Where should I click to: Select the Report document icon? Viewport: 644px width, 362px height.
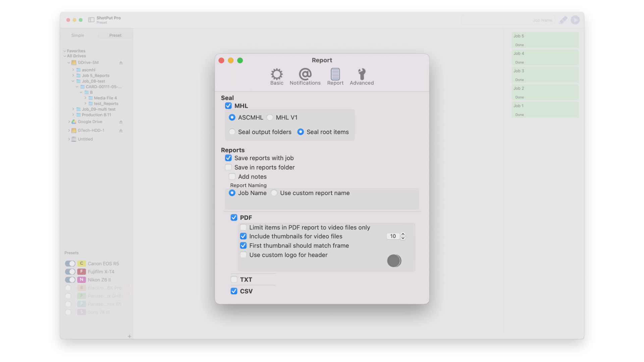(x=335, y=74)
